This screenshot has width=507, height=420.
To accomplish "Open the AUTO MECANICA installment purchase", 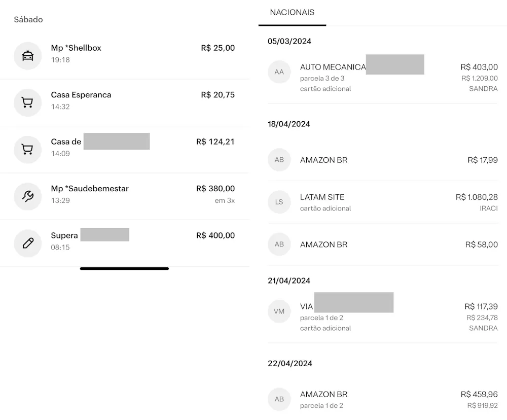I will (x=333, y=67).
